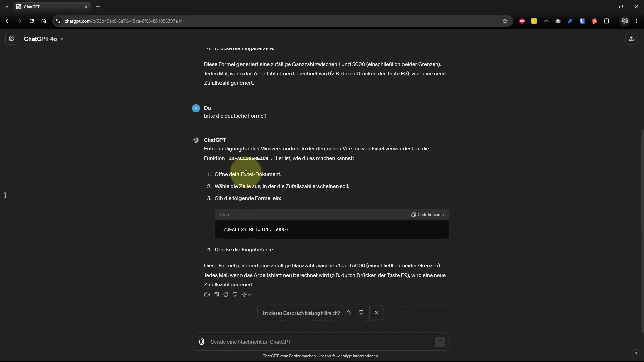644x362 pixels.
Task: Open the model switch sparkle dropdown
Action: tap(247, 295)
